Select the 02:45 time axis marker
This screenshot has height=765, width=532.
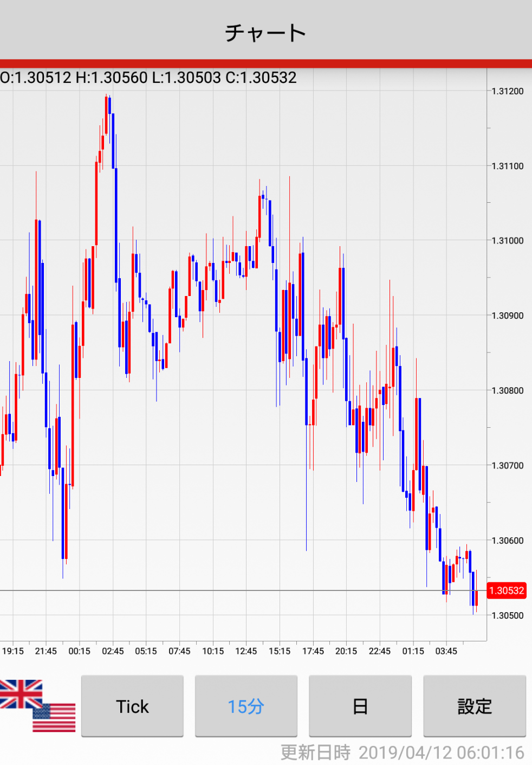click(113, 651)
